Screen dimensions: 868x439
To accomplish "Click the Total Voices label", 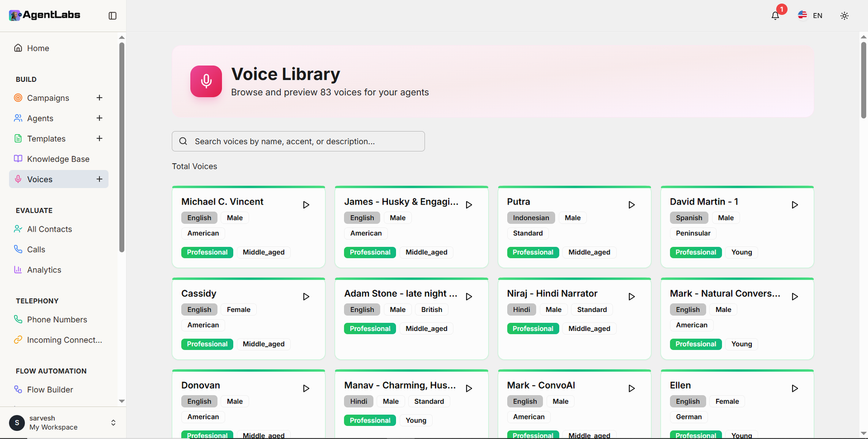I will coord(195,167).
